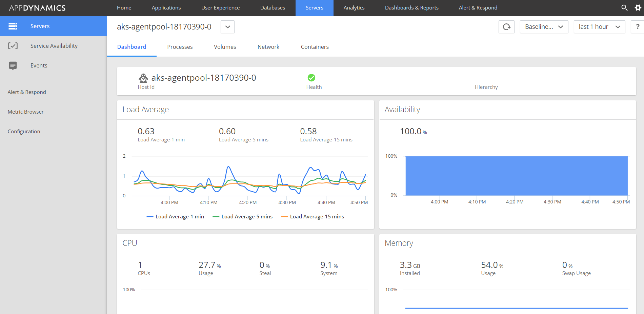The height and width of the screenshot is (314, 644).
Task: Click the AppDynamics logo
Action: point(37,8)
